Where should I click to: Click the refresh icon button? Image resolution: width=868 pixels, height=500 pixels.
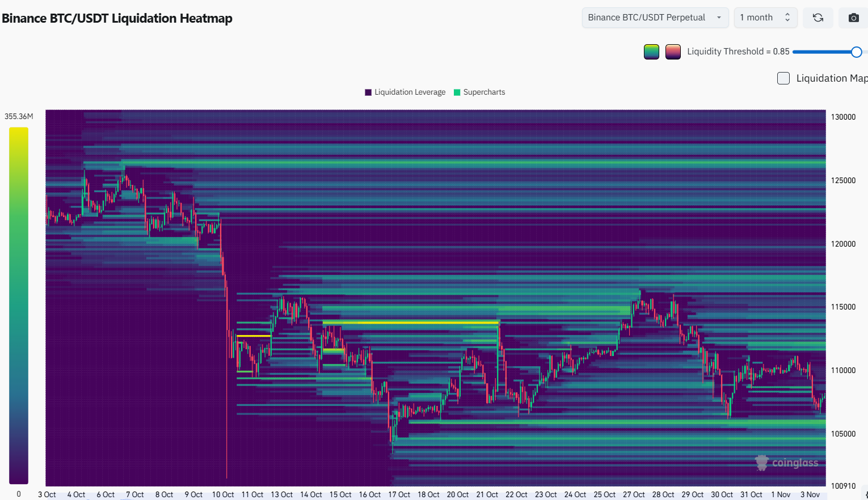[818, 18]
